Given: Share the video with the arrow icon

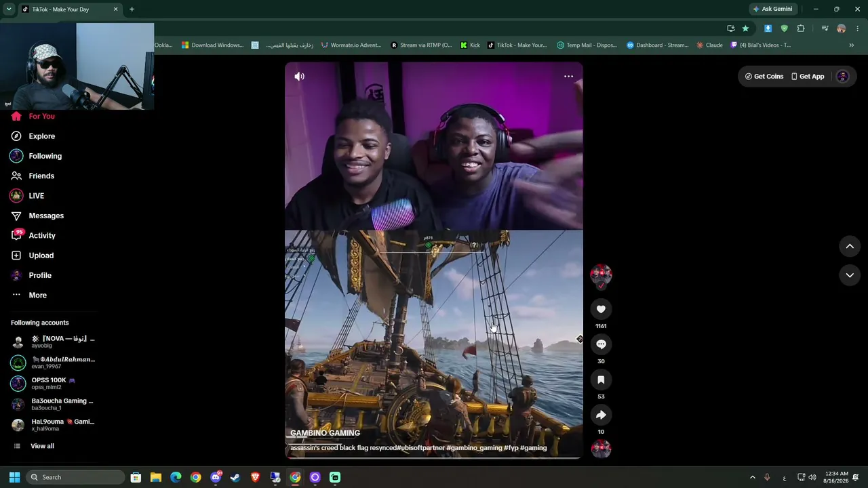Looking at the screenshot, I should [x=601, y=415].
